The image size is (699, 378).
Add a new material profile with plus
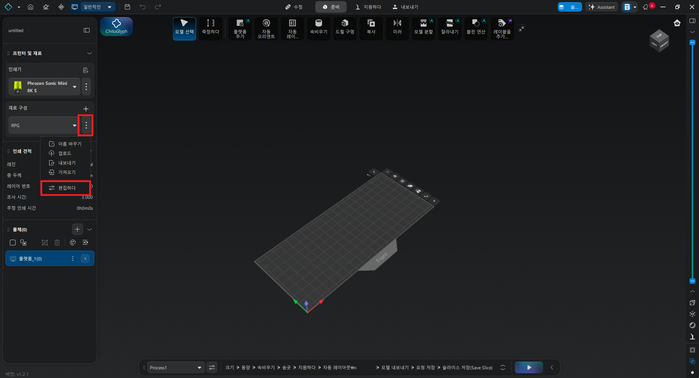(x=86, y=108)
